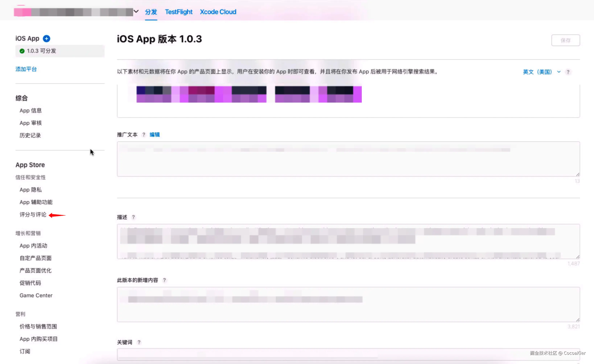Select 价格与销售范围 in the sidebar
The width and height of the screenshot is (594, 364).
[x=38, y=326]
